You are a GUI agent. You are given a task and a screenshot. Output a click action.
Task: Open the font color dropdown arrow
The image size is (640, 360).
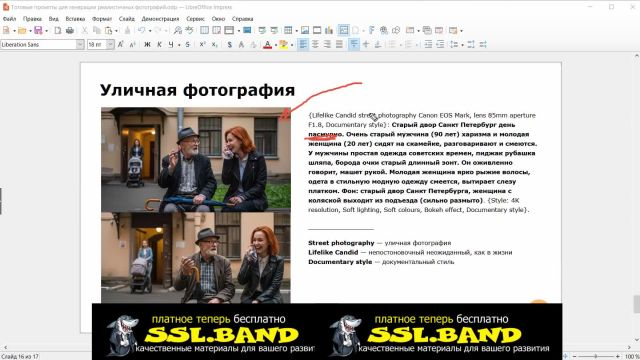point(276,45)
